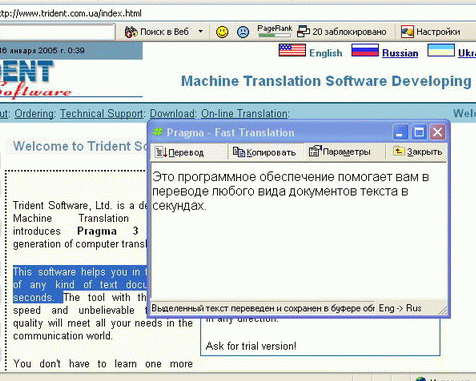Open the Ordering page link
Screen dimensions: 476x381
(x=34, y=114)
